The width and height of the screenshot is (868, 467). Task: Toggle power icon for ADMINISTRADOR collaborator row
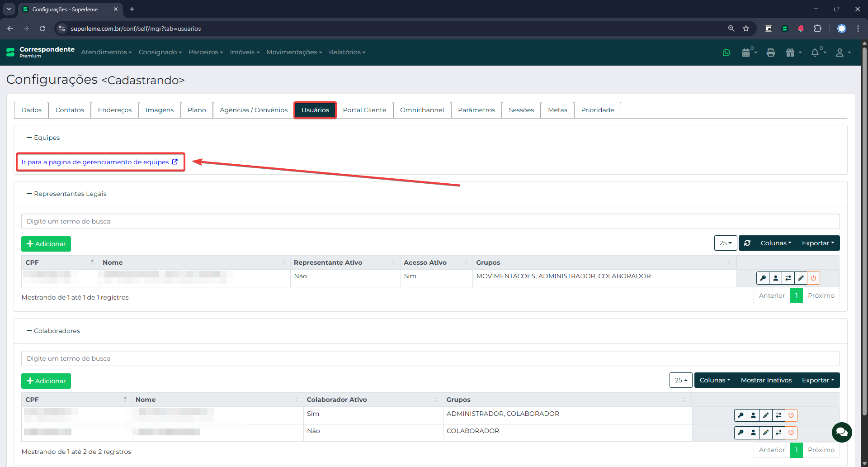pyautogui.click(x=791, y=415)
